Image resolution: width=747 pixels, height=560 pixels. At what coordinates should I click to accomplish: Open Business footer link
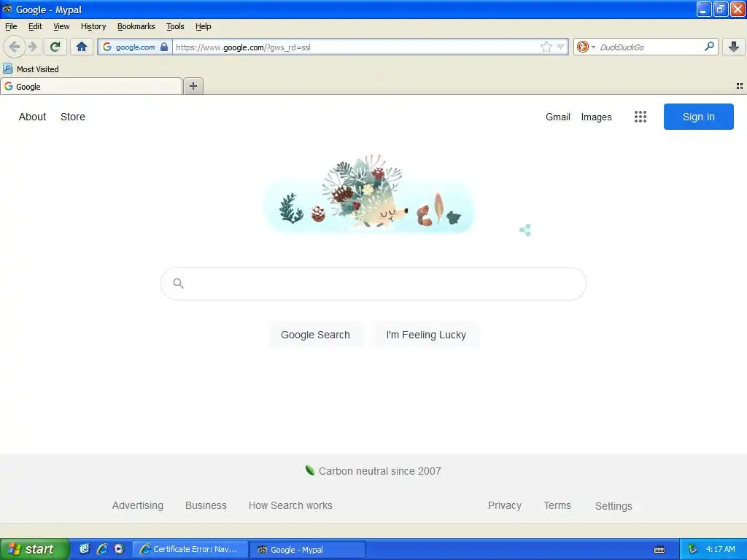click(206, 505)
